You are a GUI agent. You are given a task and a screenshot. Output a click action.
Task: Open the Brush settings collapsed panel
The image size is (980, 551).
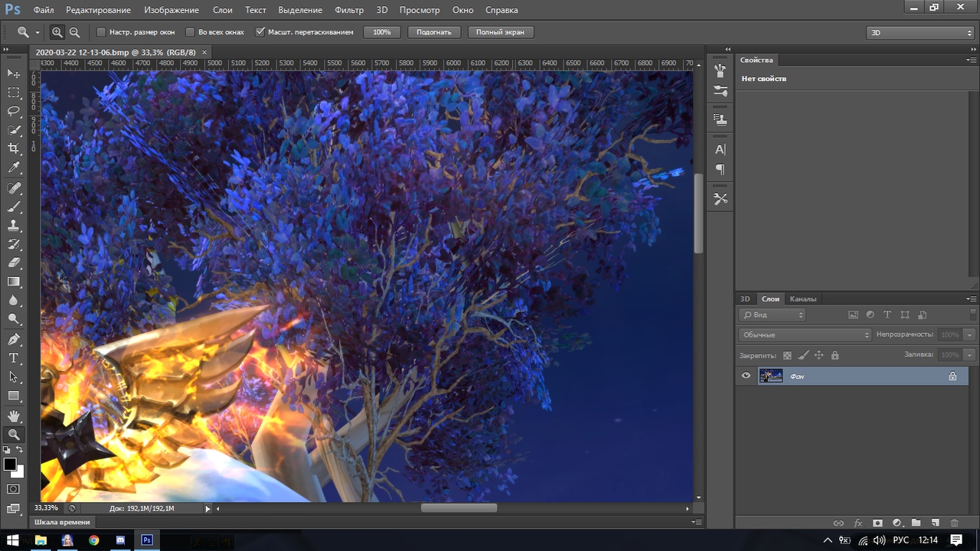coord(720,91)
